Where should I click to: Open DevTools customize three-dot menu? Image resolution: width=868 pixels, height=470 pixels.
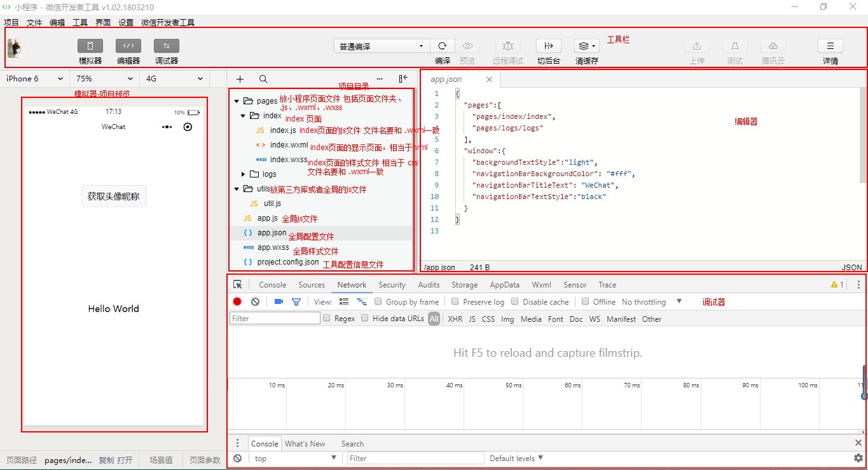(858, 285)
